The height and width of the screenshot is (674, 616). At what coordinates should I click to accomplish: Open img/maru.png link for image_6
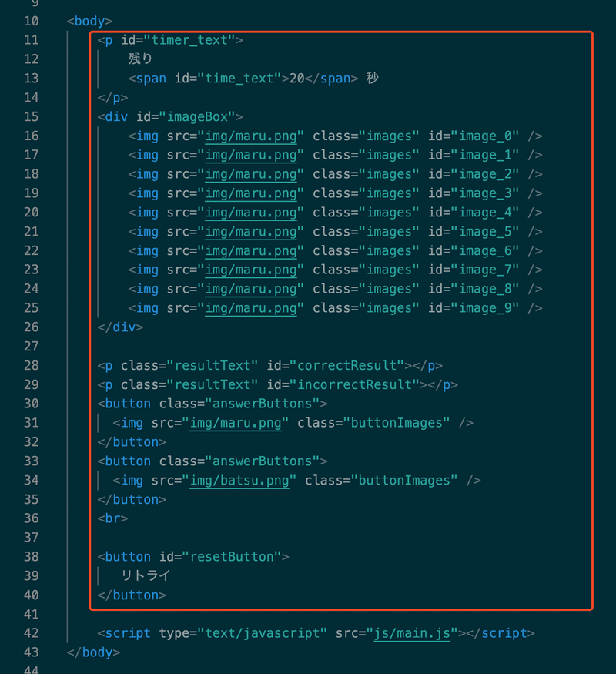pyautogui.click(x=251, y=250)
